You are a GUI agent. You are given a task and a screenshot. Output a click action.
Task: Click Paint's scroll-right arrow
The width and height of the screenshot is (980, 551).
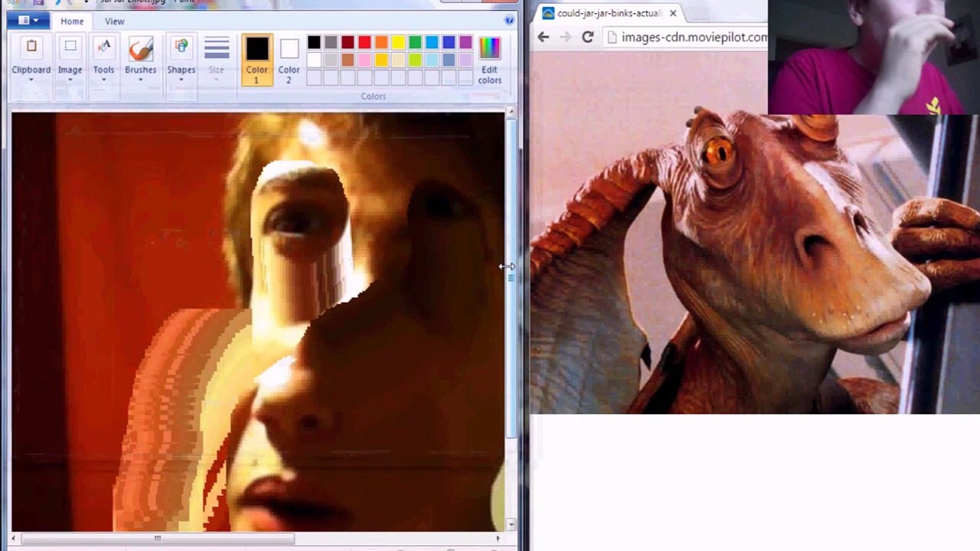coord(498,538)
